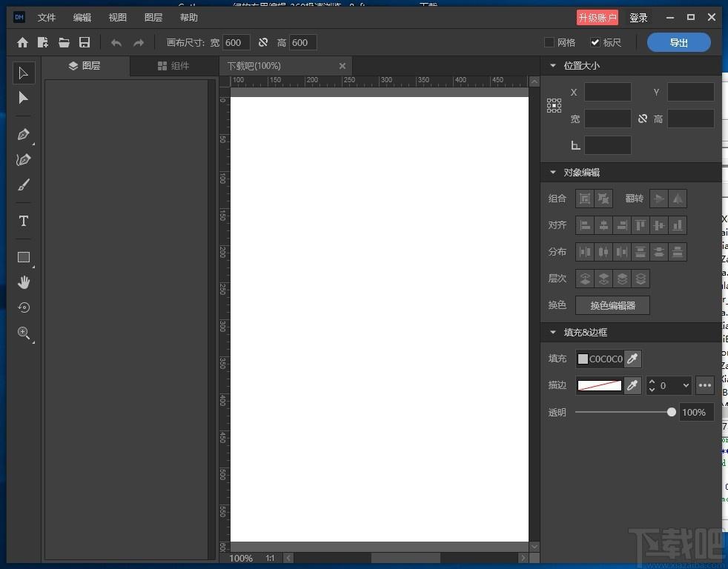Viewport: 728px width, 569px height.
Task: Select the Text tool
Action: tap(23, 221)
